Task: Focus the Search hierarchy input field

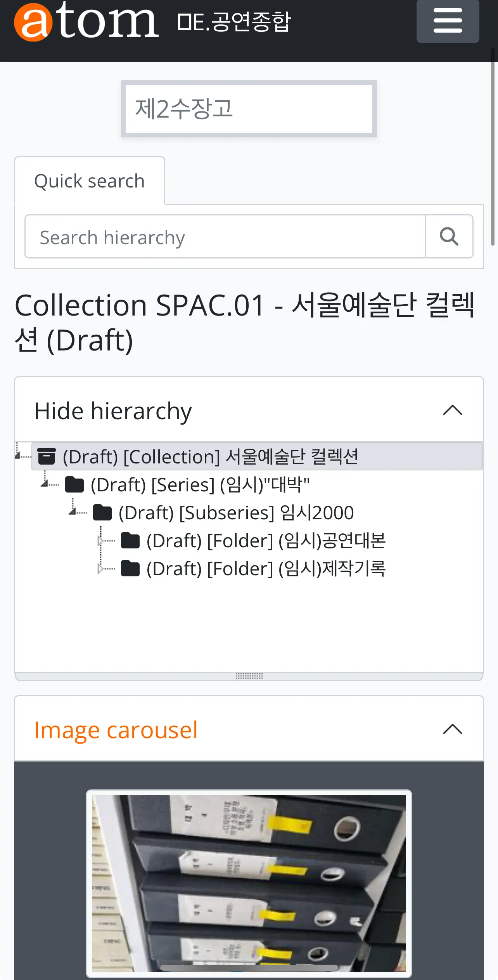Action: (225, 237)
